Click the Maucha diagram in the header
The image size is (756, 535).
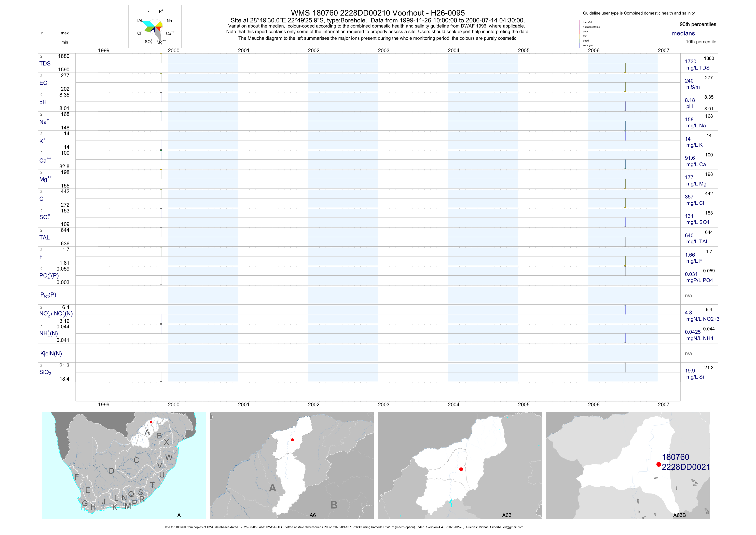click(x=155, y=26)
